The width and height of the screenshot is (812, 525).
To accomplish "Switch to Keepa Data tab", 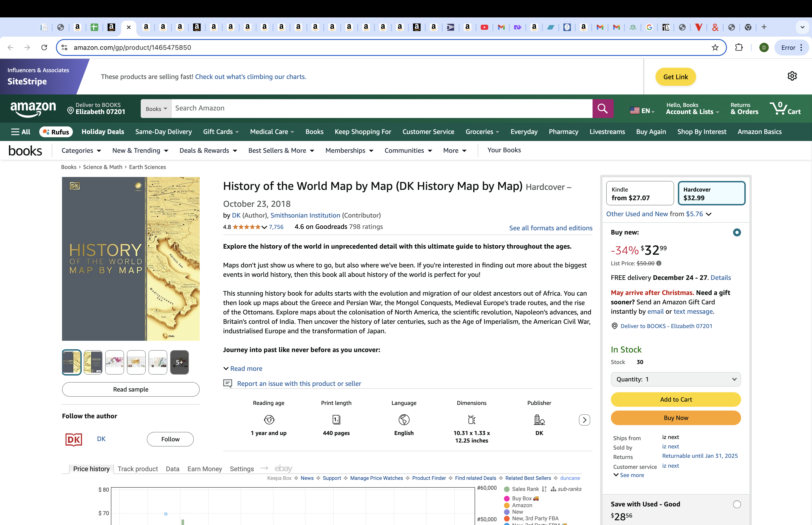I will (x=172, y=469).
